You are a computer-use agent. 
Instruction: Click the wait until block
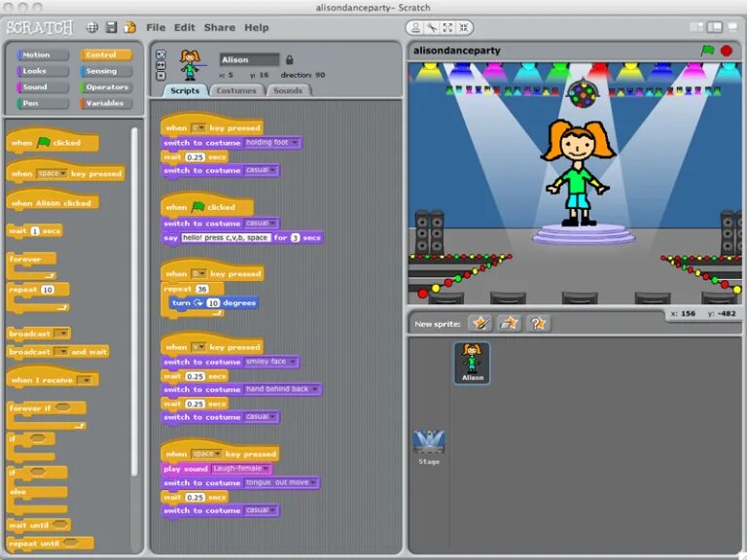[x=39, y=525]
